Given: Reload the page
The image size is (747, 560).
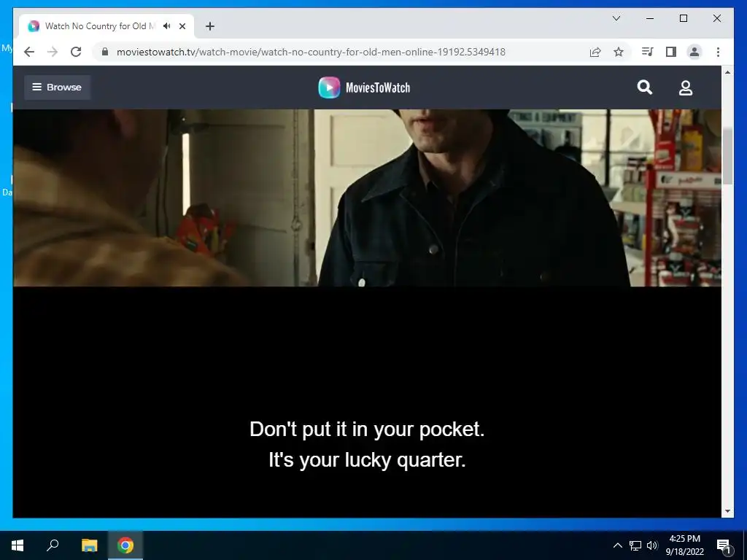Looking at the screenshot, I should [x=76, y=52].
